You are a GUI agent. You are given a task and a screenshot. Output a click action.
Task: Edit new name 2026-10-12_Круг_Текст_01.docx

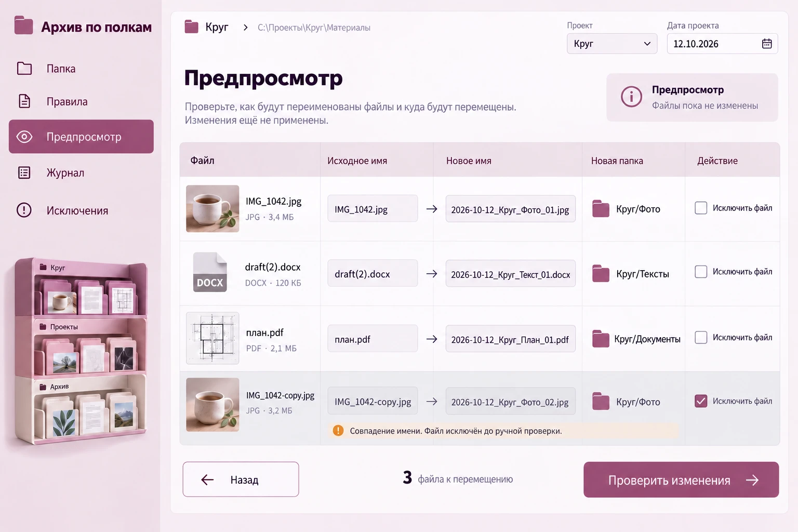[x=510, y=274]
